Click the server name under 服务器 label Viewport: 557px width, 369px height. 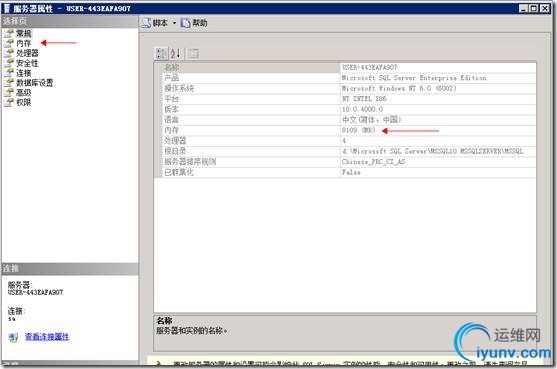35,292
